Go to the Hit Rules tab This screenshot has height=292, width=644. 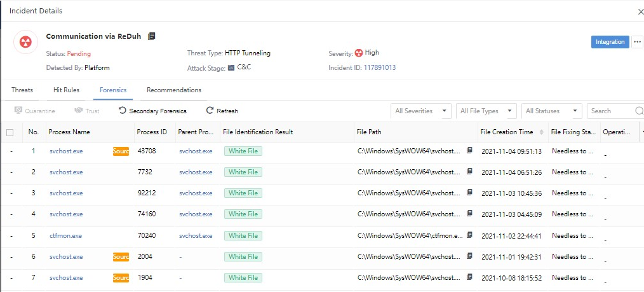[66, 90]
